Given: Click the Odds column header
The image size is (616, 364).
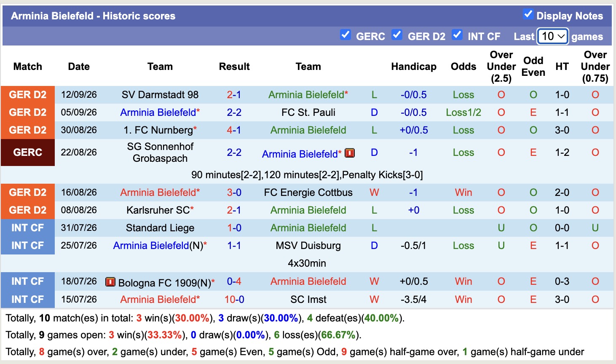Looking at the screenshot, I should [x=463, y=67].
